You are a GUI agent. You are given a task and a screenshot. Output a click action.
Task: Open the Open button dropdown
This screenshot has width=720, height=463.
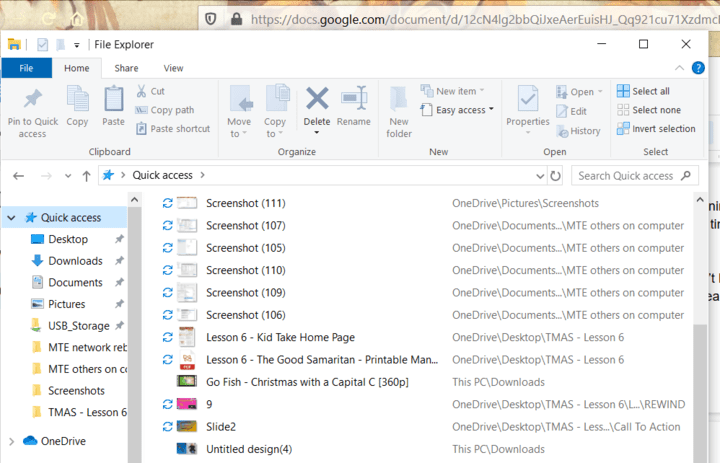pyautogui.click(x=600, y=91)
